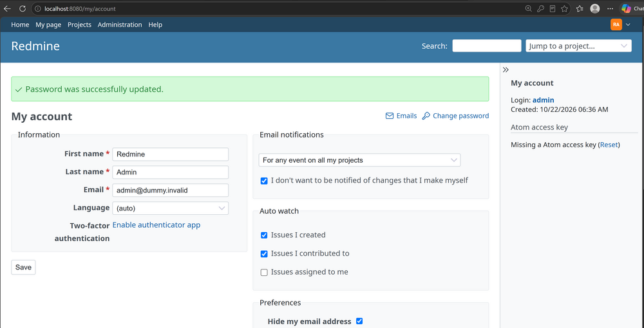Click the site info icon in the address bar
This screenshot has width=644, height=328.
[x=38, y=8]
